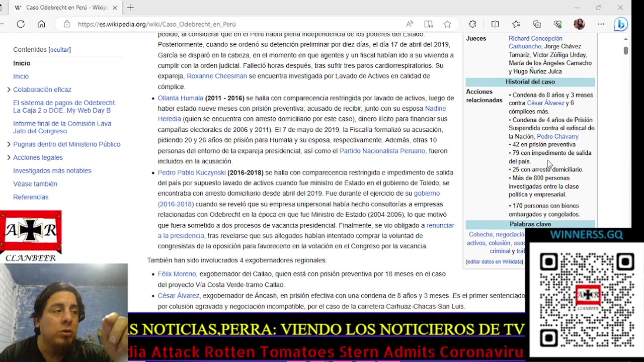Expand Pugnas dentro del Ministerio Público section
This screenshot has width=644, height=362.
tap(9, 144)
